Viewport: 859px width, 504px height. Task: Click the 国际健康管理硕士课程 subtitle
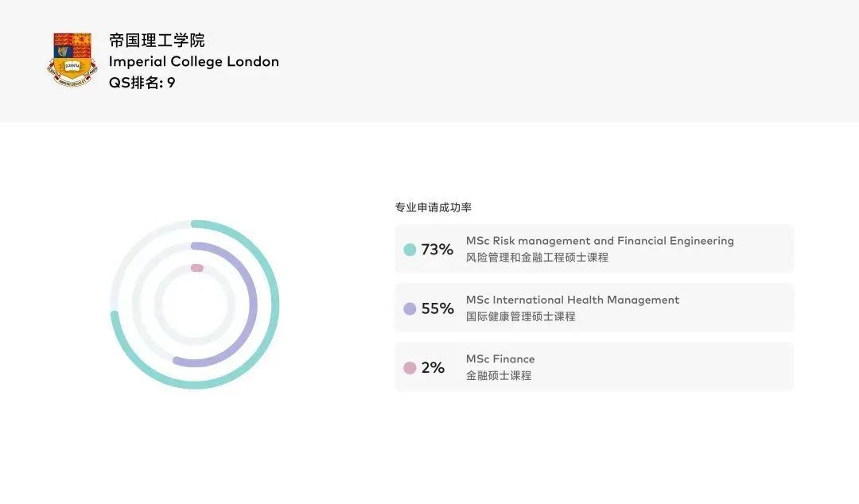click(x=520, y=316)
